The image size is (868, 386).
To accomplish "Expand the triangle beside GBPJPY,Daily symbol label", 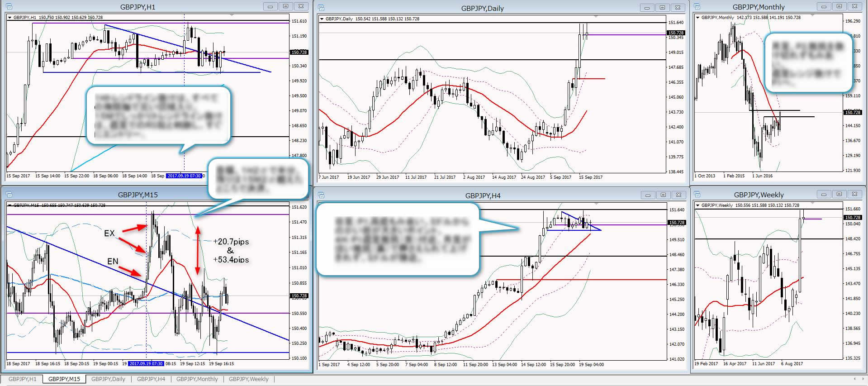I will pos(322,19).
